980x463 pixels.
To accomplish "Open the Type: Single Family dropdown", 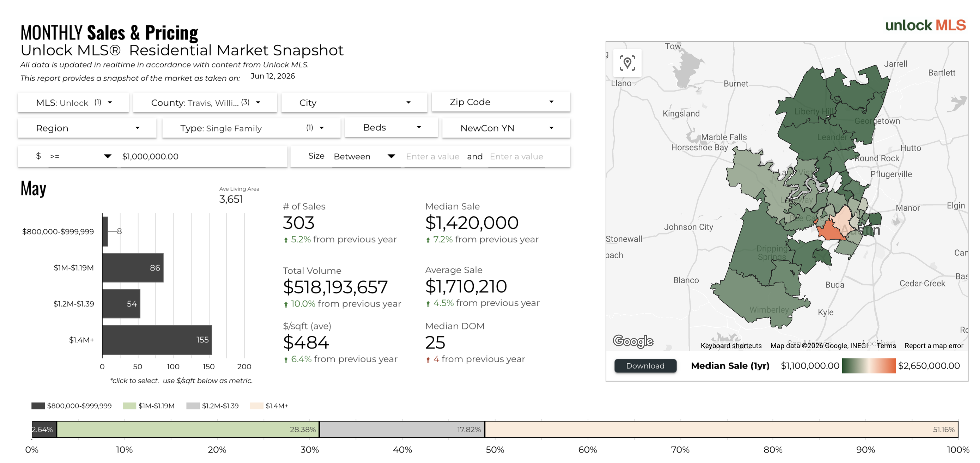I will point(251,128).
